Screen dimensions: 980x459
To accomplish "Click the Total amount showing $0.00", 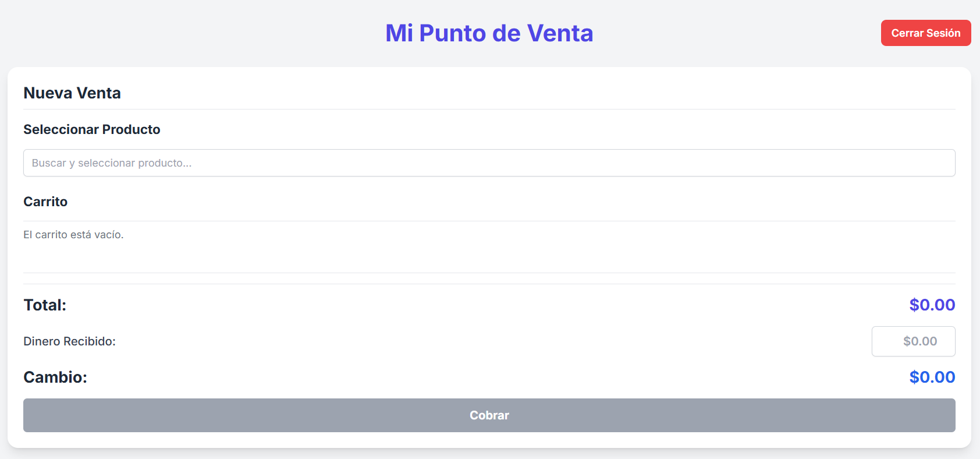I will tap(932, 305).
